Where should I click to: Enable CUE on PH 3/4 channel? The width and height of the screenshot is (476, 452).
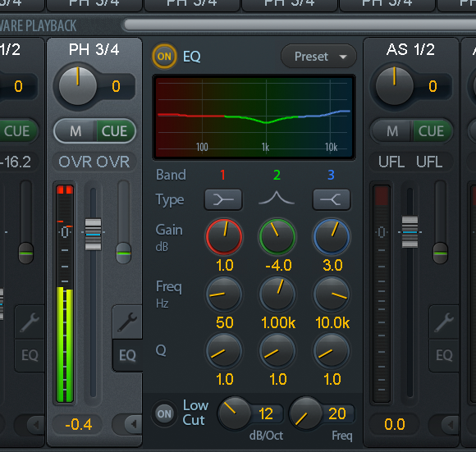(x=115, y=131)
